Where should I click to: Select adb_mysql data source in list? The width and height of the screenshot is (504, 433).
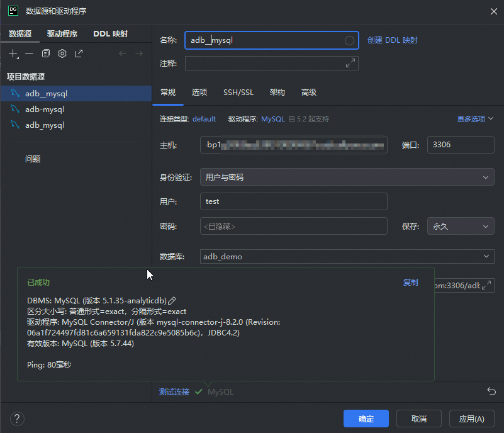click(76, 125)
